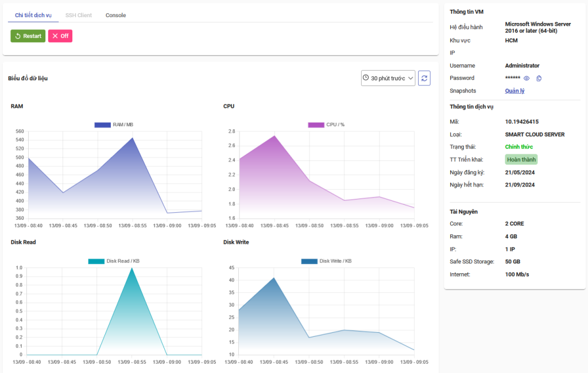Toggle the Disk Write / KB legend swatch
Viewport: 588px width, 373px height.
[310, 261]
